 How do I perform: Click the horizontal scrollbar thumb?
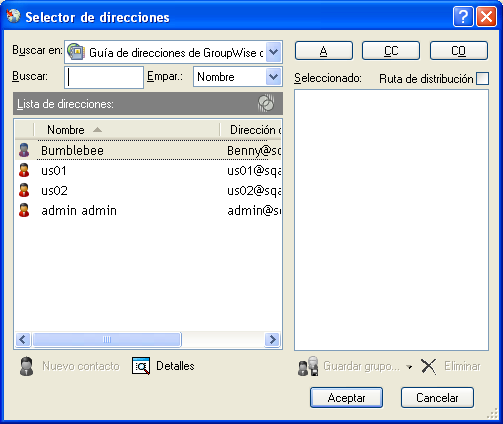107,340
